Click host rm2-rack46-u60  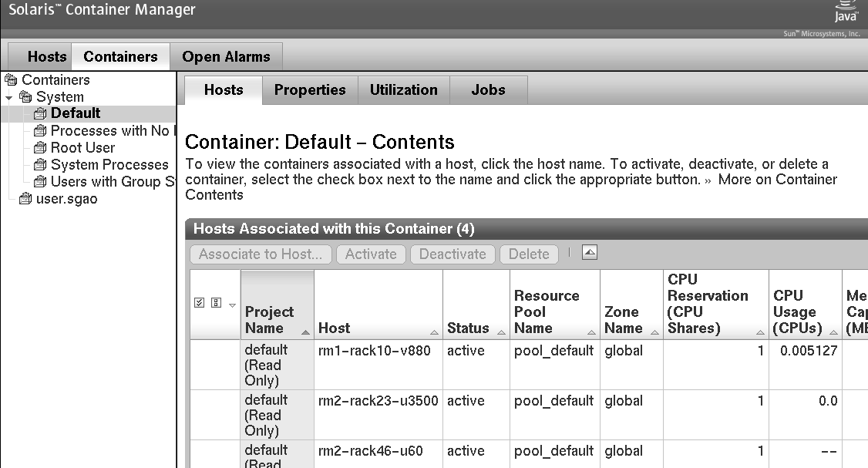[x=370, y=451]
